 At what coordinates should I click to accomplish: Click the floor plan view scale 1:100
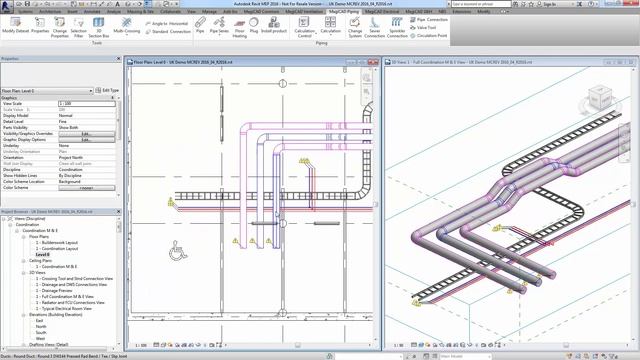click(140, 345)
